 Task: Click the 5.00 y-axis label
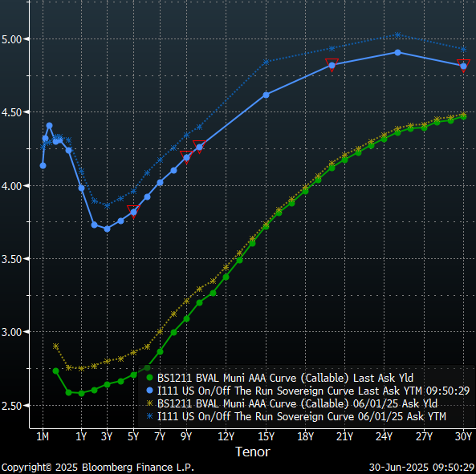[11, 39]
